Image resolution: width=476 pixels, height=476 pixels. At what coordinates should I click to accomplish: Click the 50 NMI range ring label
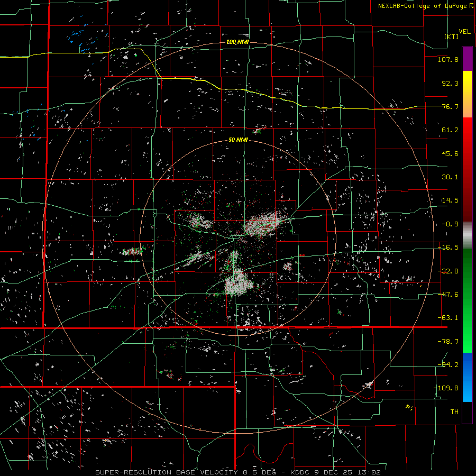click(238, 140)
